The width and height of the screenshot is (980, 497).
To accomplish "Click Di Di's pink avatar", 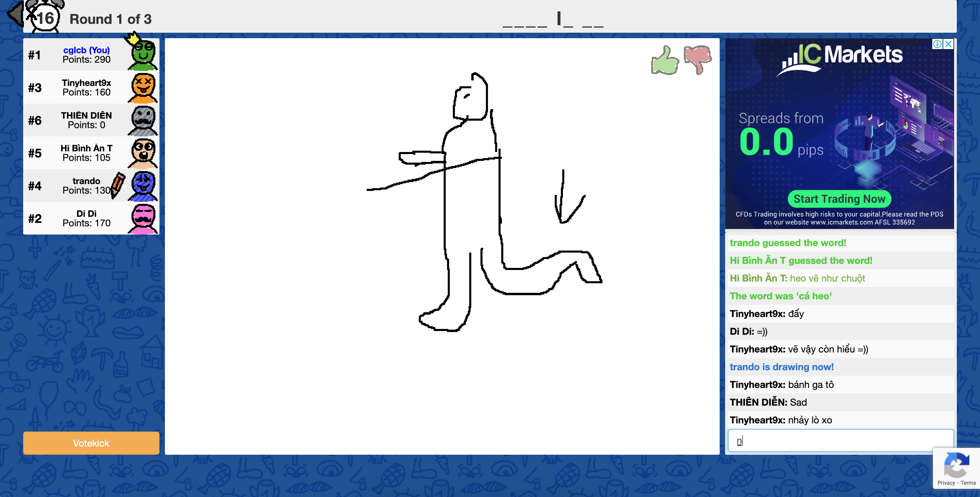I will click(143, 219).
